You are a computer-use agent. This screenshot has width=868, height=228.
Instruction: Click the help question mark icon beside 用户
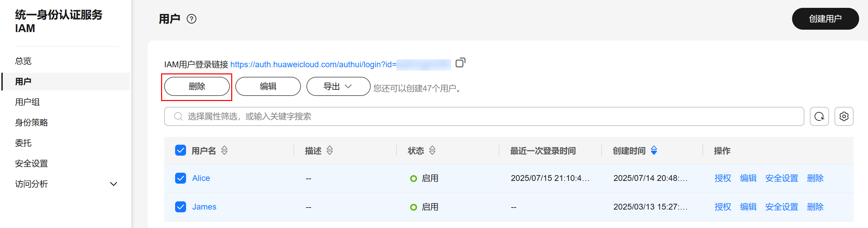point(192,19)
